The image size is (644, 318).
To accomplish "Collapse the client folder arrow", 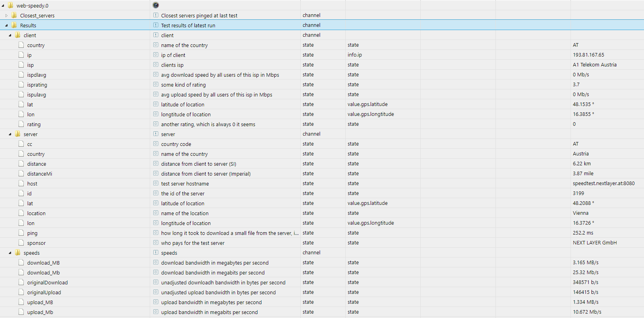I will click(x=10, y=35).
